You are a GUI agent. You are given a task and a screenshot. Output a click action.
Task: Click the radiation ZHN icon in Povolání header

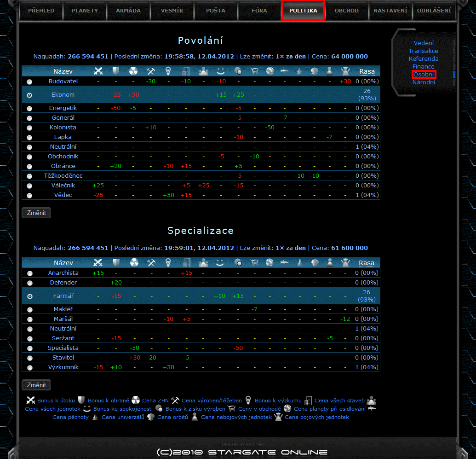pos(133,71)
